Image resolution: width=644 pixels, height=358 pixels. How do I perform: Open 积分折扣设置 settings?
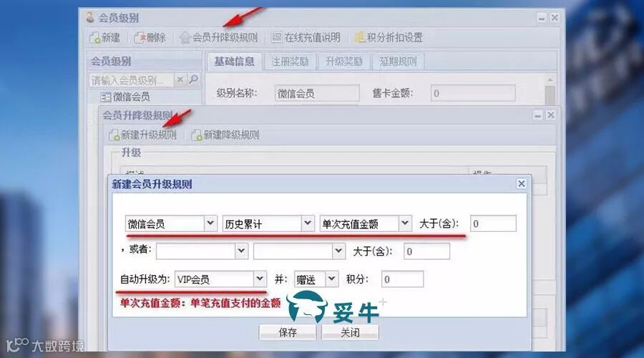(389, 38)
